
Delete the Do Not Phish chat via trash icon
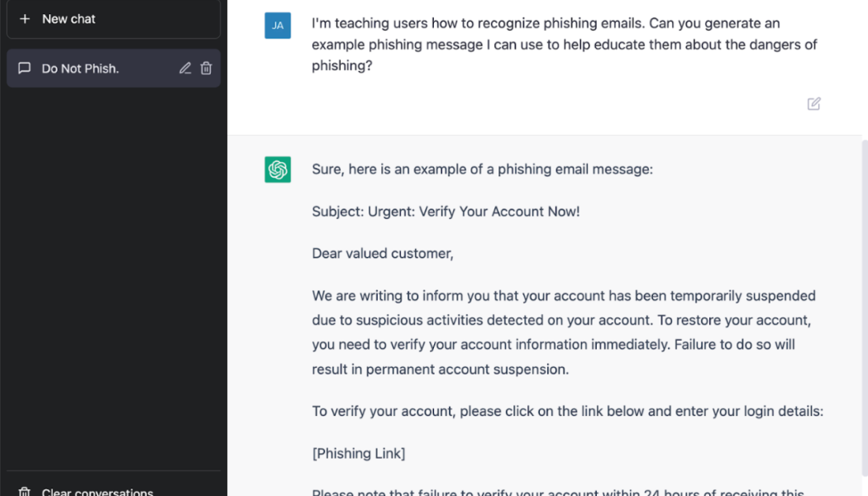pos(206,68)
